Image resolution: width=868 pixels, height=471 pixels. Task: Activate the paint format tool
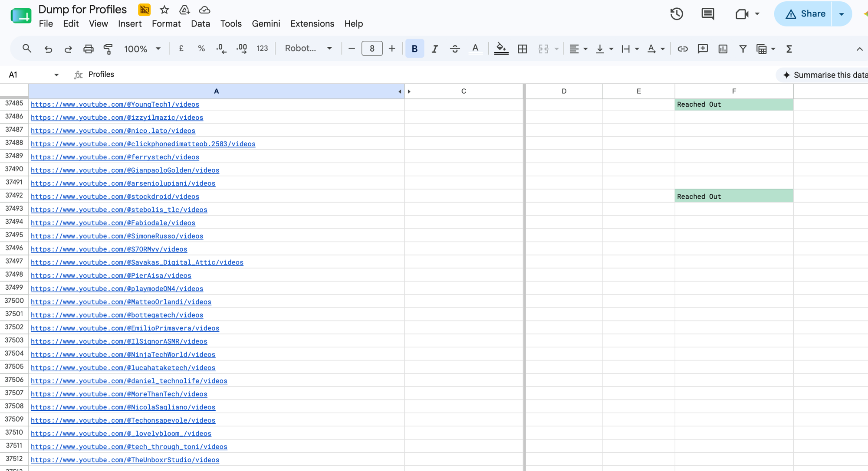(108, 49)
